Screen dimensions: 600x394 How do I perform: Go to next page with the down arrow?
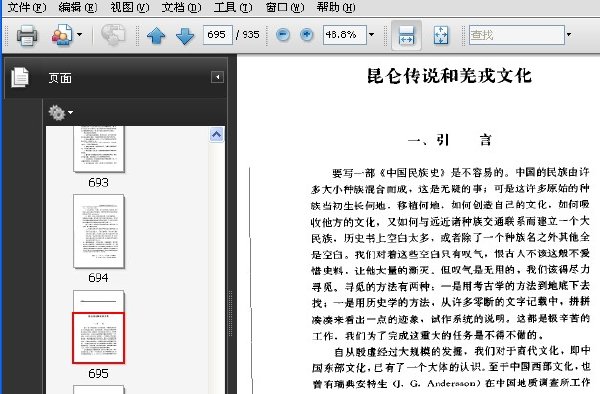[185, 36]
